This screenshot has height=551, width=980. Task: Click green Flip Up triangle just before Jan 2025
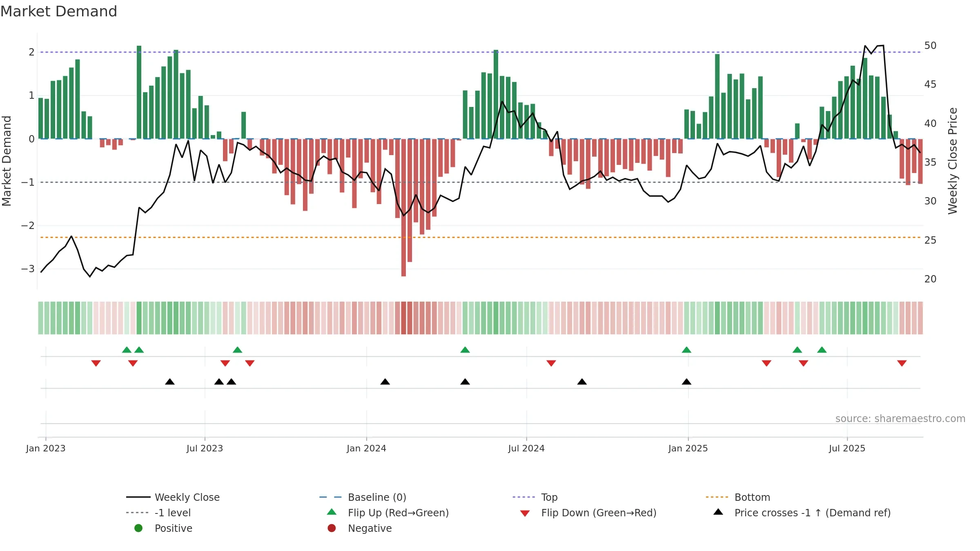pos(686,350)
